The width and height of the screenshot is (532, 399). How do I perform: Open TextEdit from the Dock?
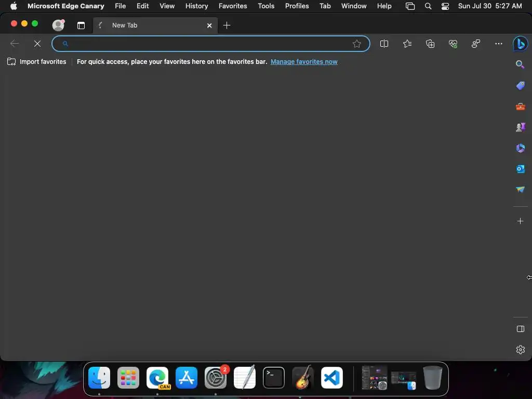pyautogui.click(x=245, y=378)
